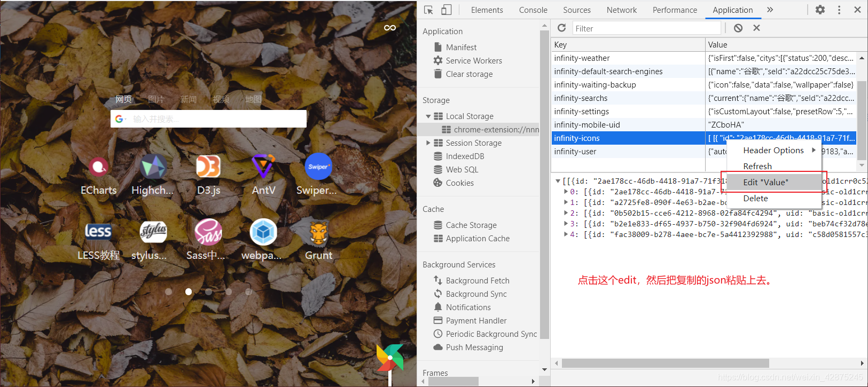Expand JSON preview item 1
The image size is (868, 387).
[566, 202]
